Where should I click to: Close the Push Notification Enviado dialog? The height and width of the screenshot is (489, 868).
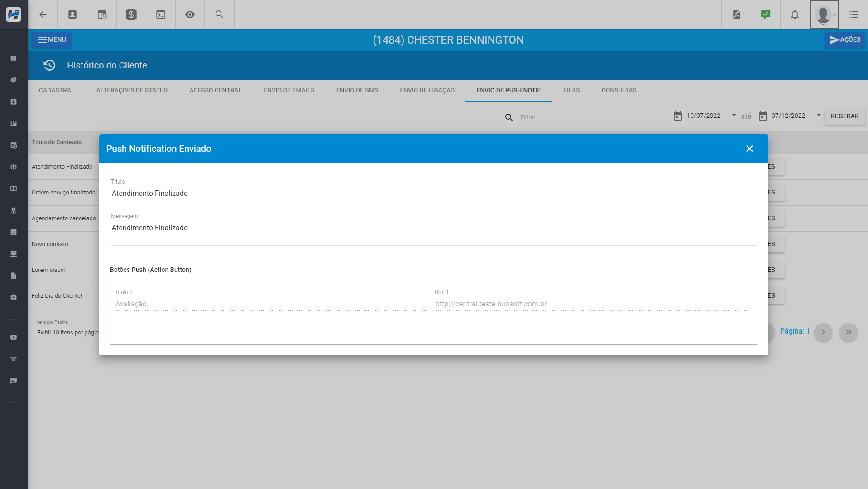[x=749, y=149]
